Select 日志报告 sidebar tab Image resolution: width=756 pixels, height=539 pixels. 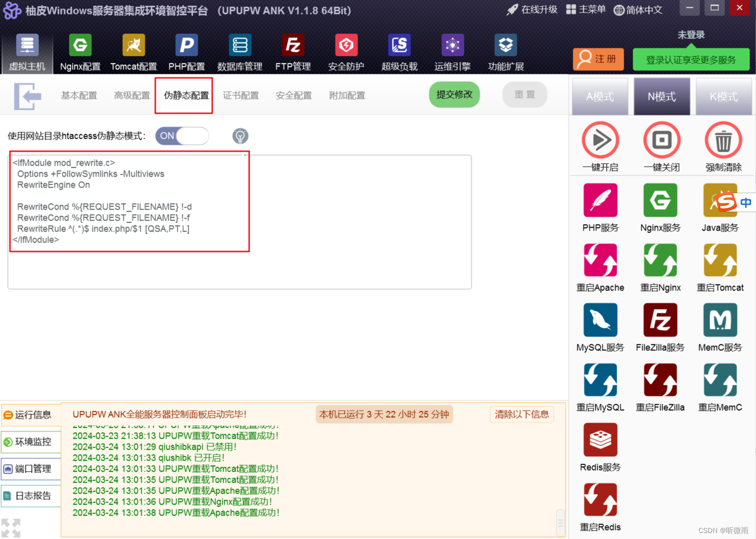coord(31,496)
